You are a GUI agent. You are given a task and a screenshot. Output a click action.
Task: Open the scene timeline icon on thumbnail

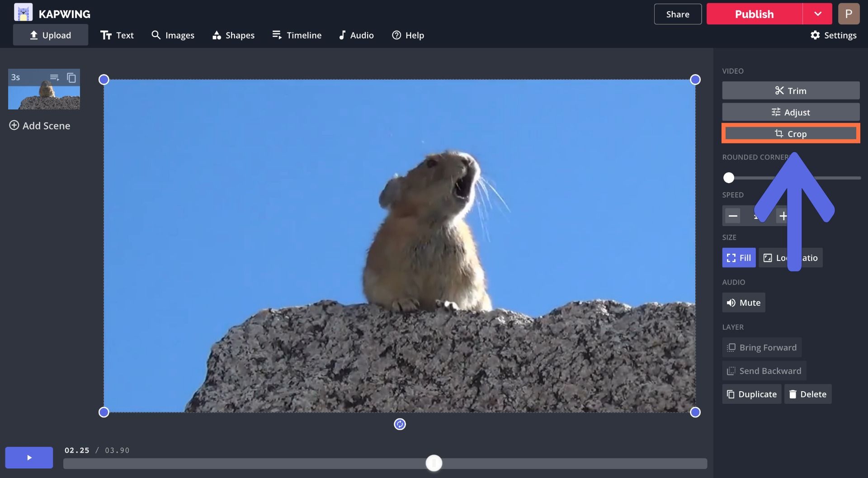click(54, 77)
